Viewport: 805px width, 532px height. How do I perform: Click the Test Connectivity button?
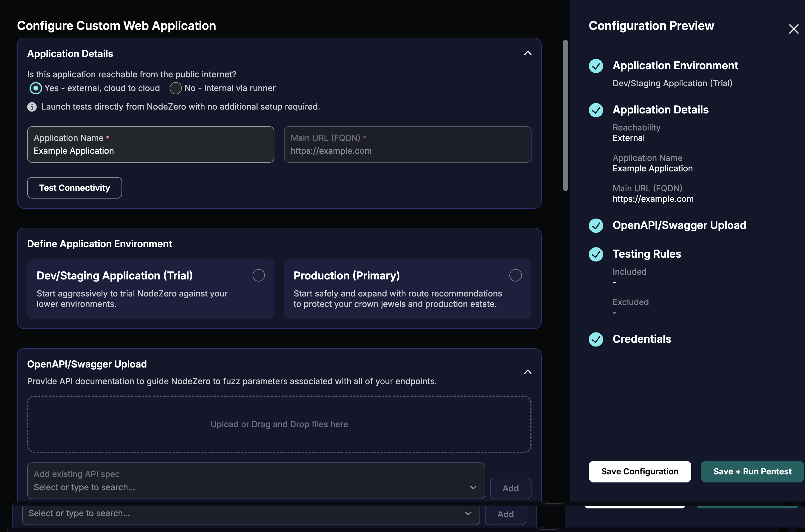74,187
